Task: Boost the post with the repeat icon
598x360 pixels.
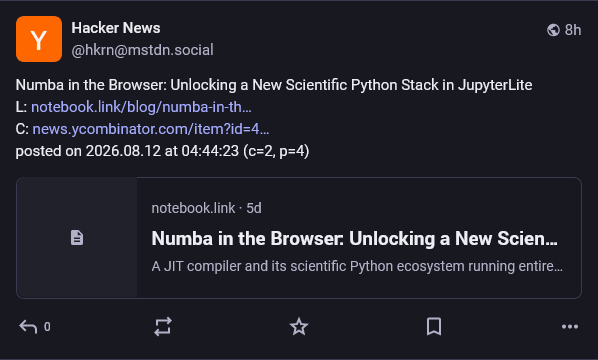Action: tap(163, 327)
